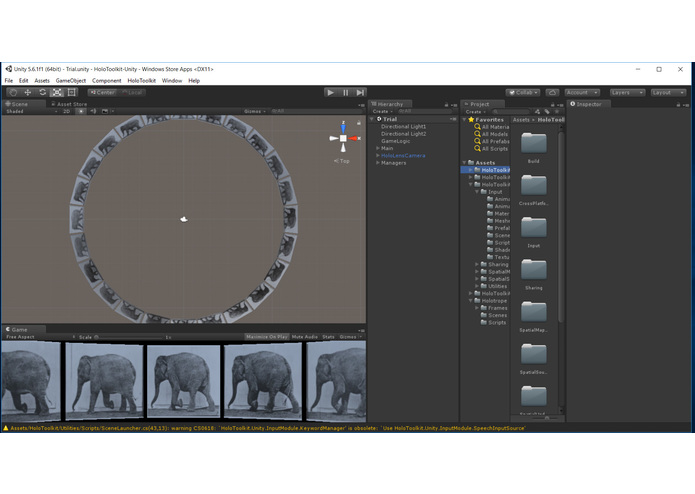Open Project Create dropdown

click(475, 112)
